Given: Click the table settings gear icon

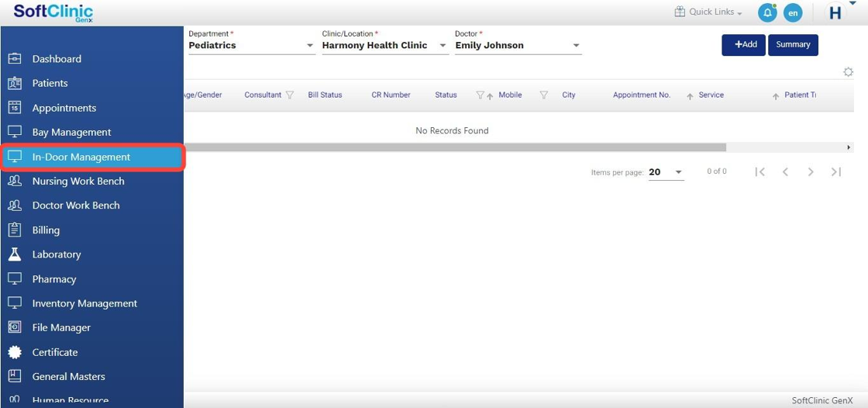Looking at the screenshot, I should (848, 72).
